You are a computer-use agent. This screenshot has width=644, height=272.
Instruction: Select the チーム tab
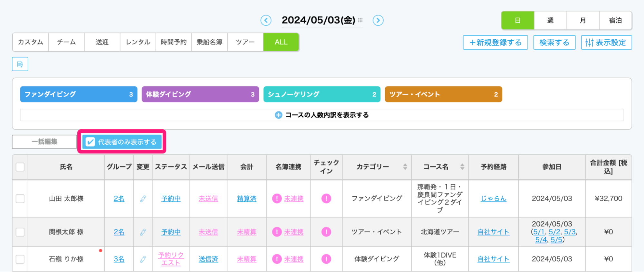tap(66, 42)
